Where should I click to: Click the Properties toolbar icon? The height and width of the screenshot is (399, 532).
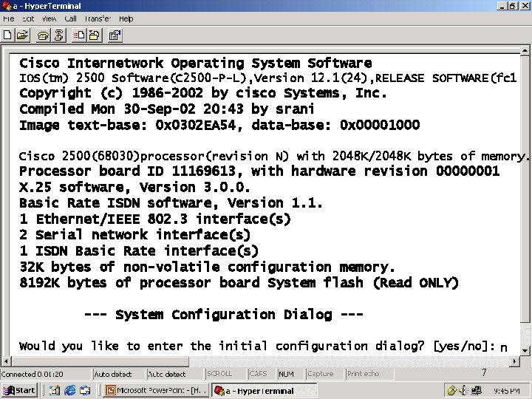point(115,35)
